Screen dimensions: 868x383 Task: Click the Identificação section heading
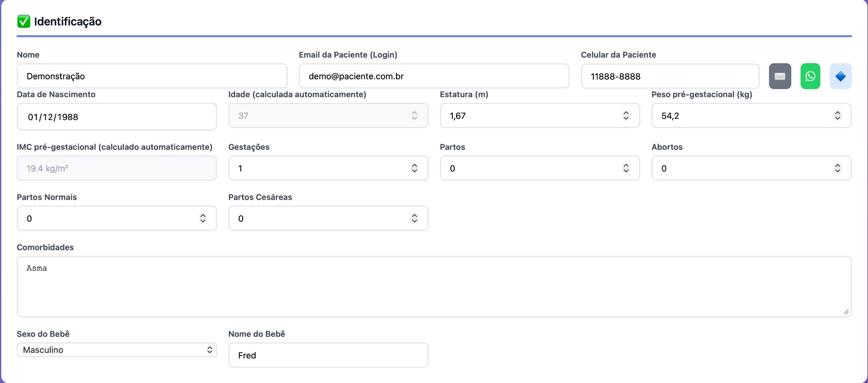pos(68,22)
